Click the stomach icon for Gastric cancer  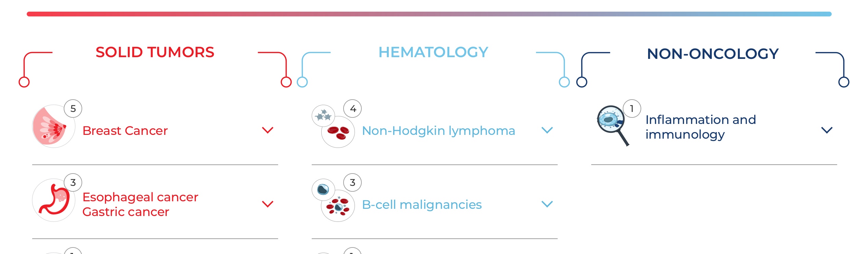[x=53, y=200]
